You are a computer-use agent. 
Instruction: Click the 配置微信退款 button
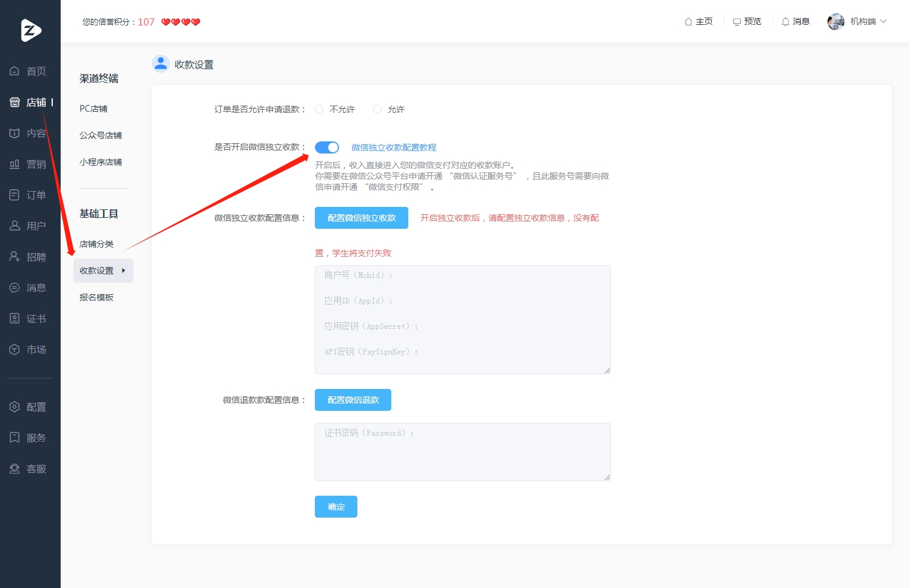pos(353,400)
